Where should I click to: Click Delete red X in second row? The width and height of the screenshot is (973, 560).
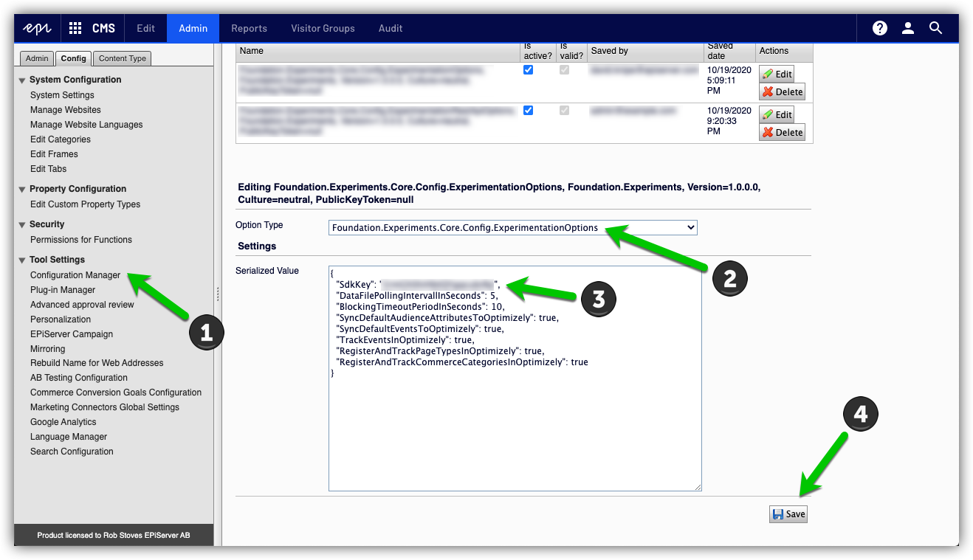[x=782, y=133]
